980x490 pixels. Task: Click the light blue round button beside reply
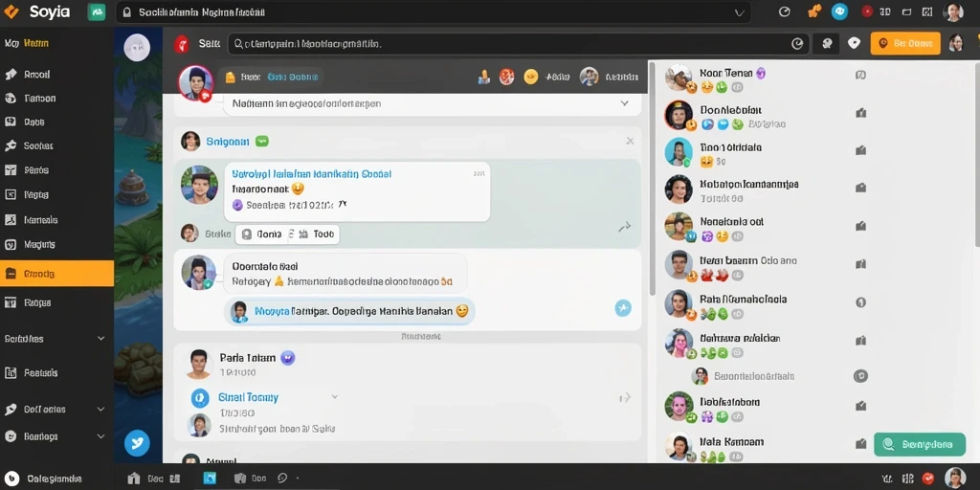tap(623, 307)
